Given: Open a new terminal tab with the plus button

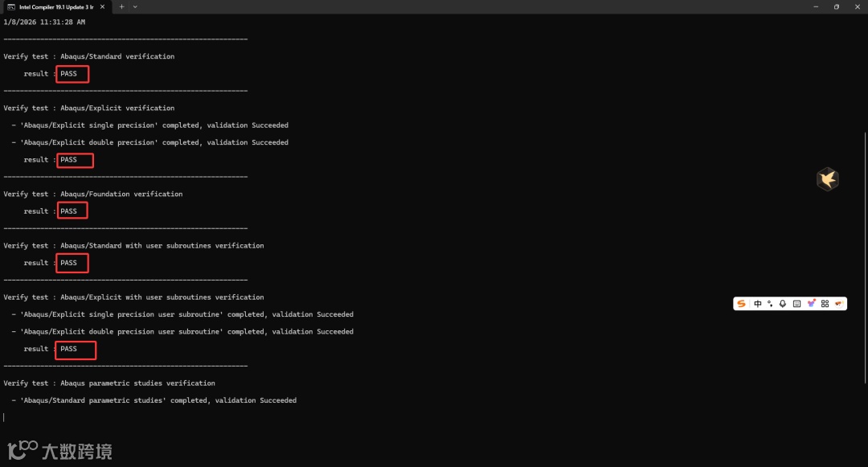Looking at the screenshot, I should coord(122,7).
